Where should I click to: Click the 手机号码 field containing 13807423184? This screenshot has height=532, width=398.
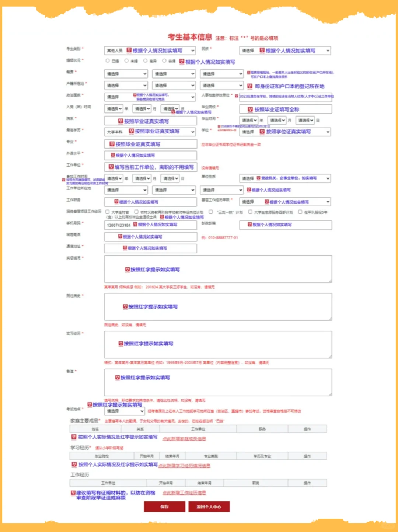click(x=151, y=225)
